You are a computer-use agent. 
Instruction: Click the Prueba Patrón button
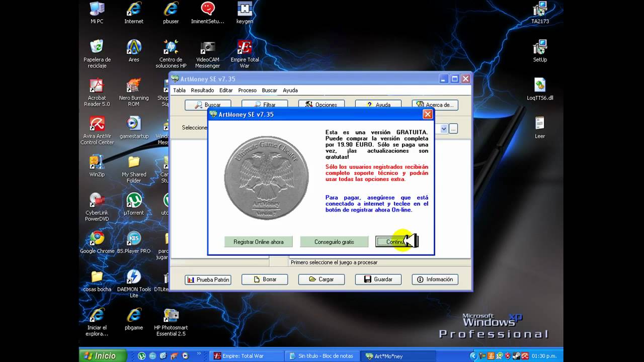click(x=208, y=280)
